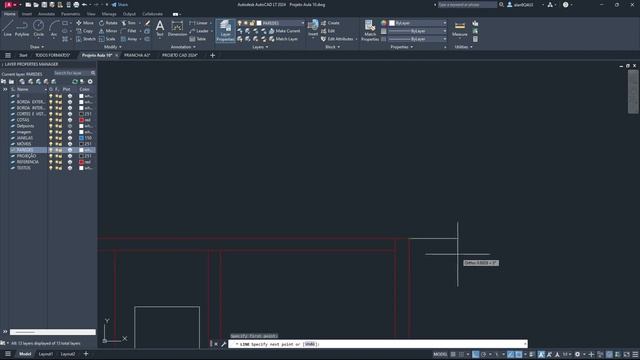Open layer manager settings gear
This screenshot has height=360, width=640.
(90, 82)
